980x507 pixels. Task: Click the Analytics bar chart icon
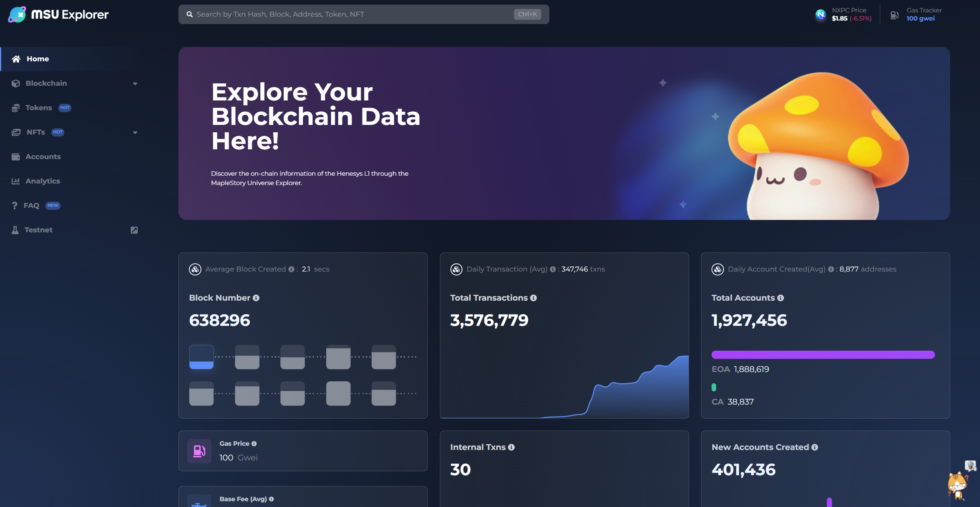[16, 181]
